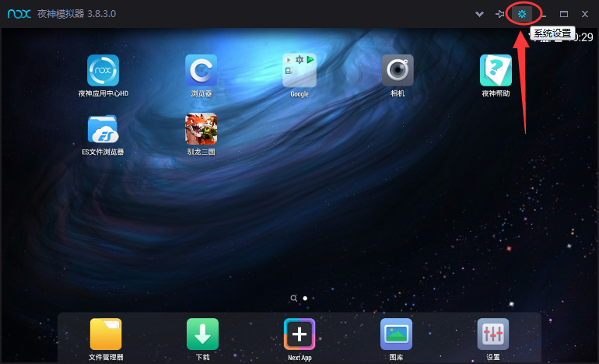The width and height of the screenshot is (599, 364).
Task: Click the Nox logo in title bar
Action: click(x=19, y=14)
